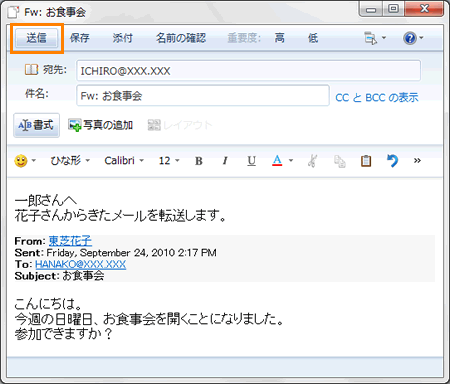Screen dimensions: 450x384
Task: Click the 件名 subject field
Action: [203, 96]
